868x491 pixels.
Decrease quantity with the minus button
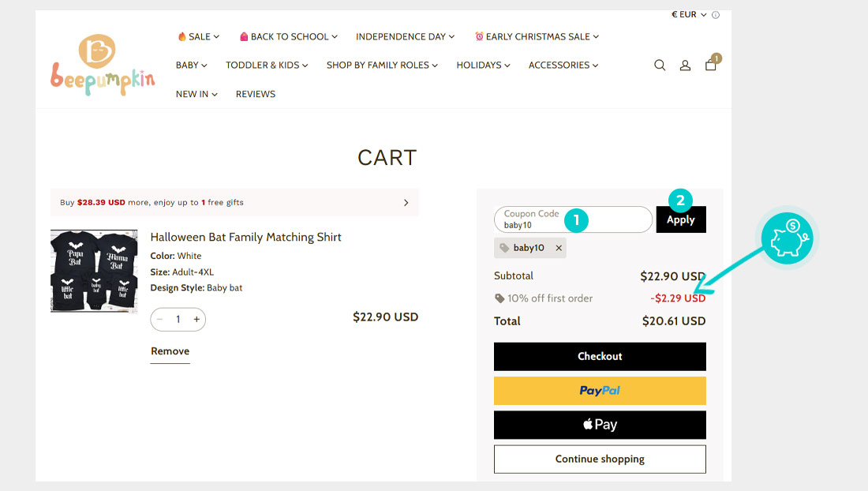click(160, 320)
